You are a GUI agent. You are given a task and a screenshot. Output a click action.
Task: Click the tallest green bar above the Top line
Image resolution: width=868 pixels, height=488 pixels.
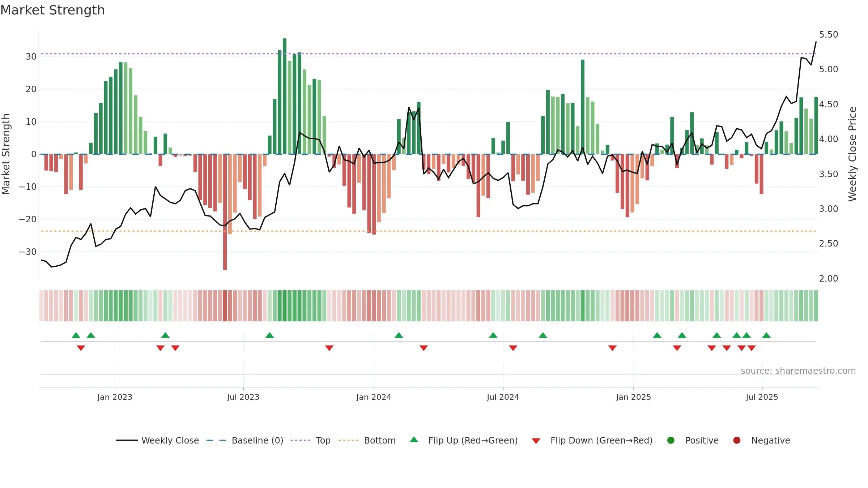285,96
